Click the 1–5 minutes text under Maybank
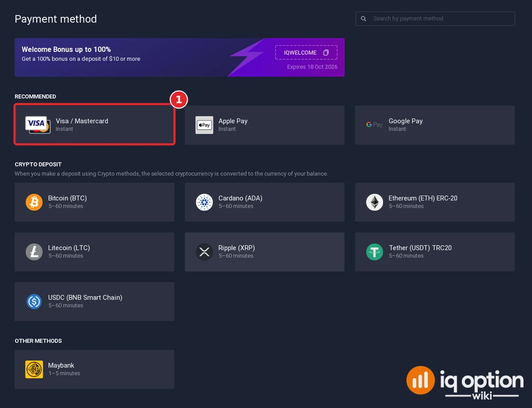 tap(64, 373)
